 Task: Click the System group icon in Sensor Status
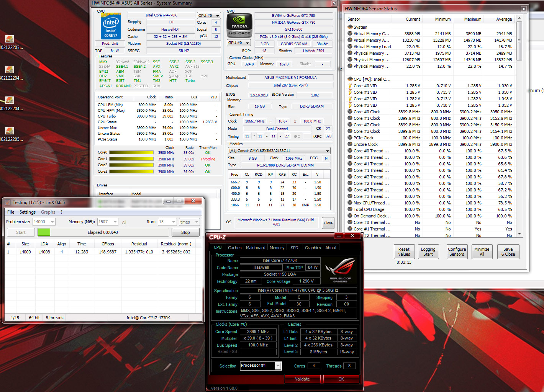pyautogui.click(x=350, y=27)
